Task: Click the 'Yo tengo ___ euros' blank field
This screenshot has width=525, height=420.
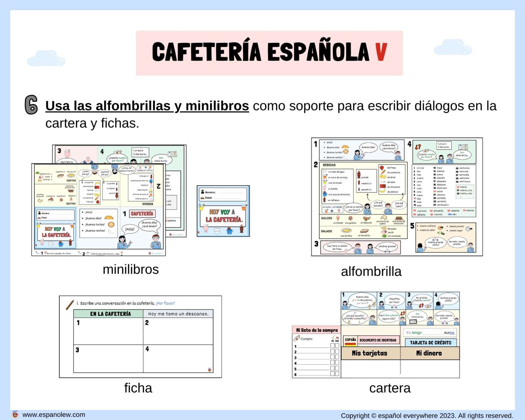Action: [x=433, y=333]
